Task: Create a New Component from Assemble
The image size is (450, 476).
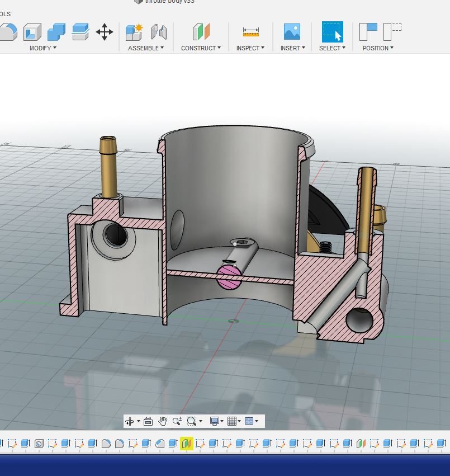Action: tap(134, 32)
